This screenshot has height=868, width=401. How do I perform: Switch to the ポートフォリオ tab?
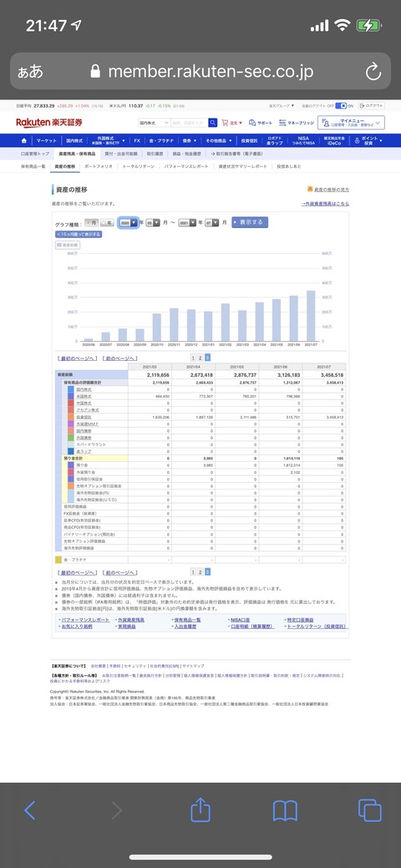click(x=98, y=166)
